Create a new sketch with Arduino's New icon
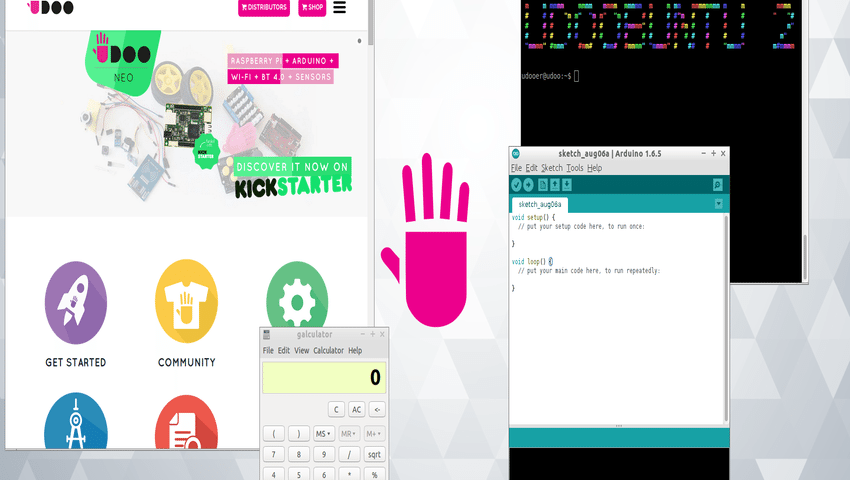 tap(543, 185)
